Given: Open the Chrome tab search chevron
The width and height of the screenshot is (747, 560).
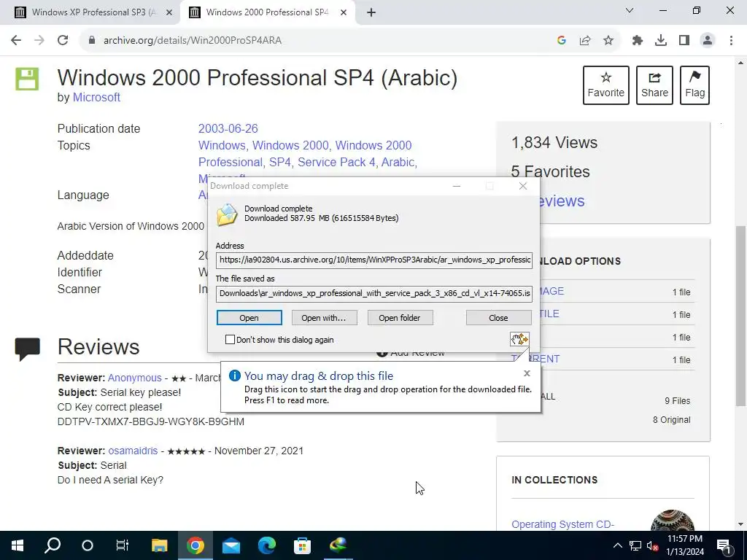Looking at the screenshot, I should (x=630, y=10).
